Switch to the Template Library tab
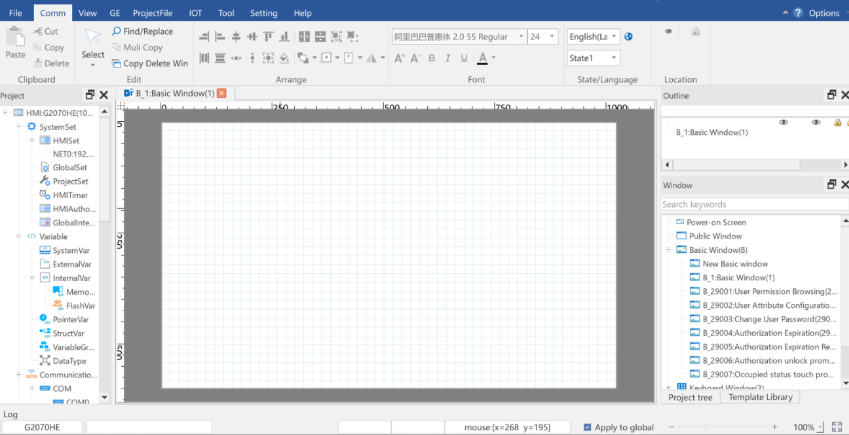Viewport: 849px width, 435px height. point(760,397)
